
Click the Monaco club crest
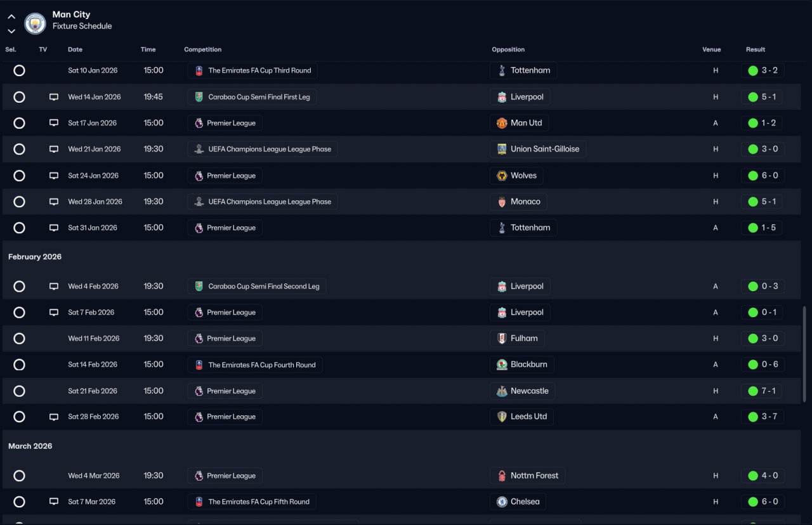[502, 202]
